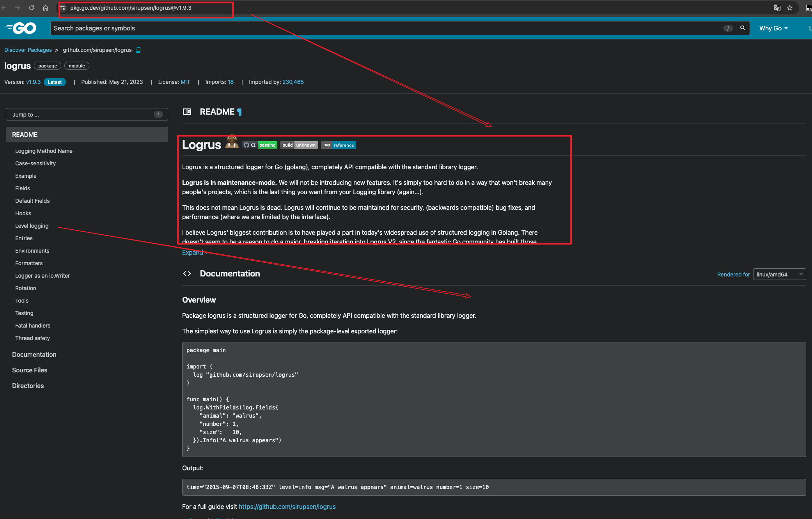
Task: View 230,465 imported-by link
Action: coord(293,82)
